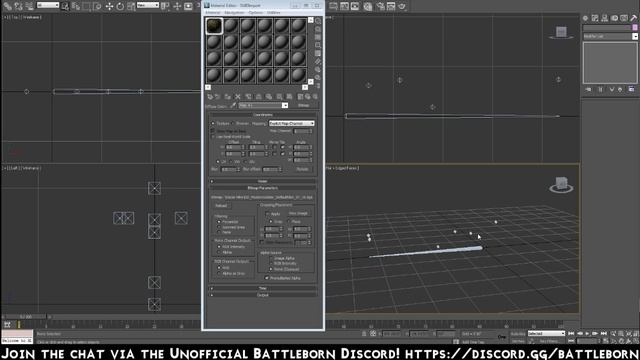
Task: Click the time slider handle above the timeline
Action: pyautogui.click(x=26, y=317)
